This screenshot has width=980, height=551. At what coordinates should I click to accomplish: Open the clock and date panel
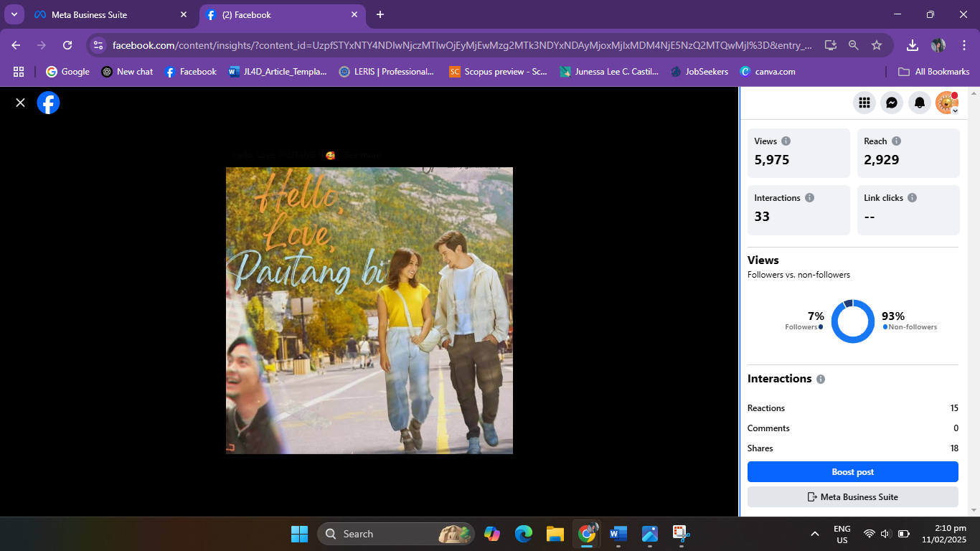tap(945, 534)
